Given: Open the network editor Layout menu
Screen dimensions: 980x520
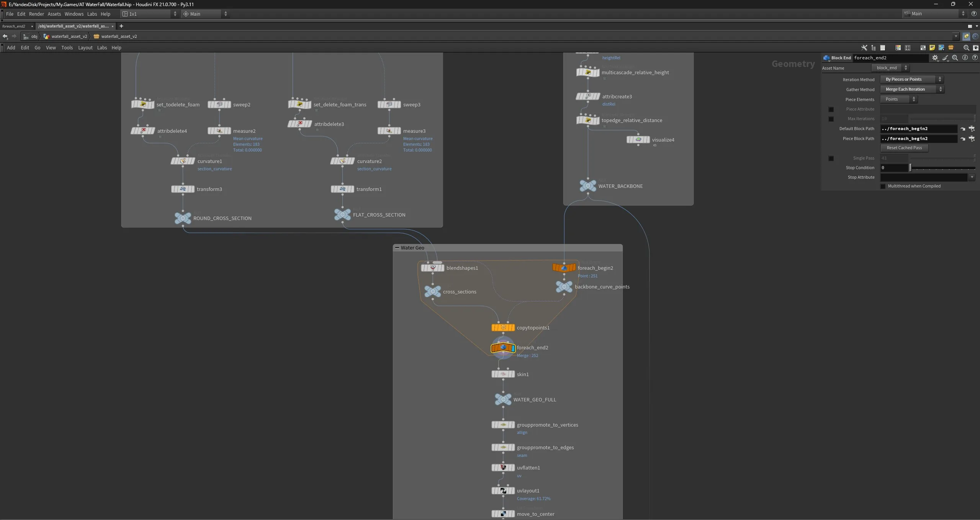Looking at the screenshot, I should 85,48.
